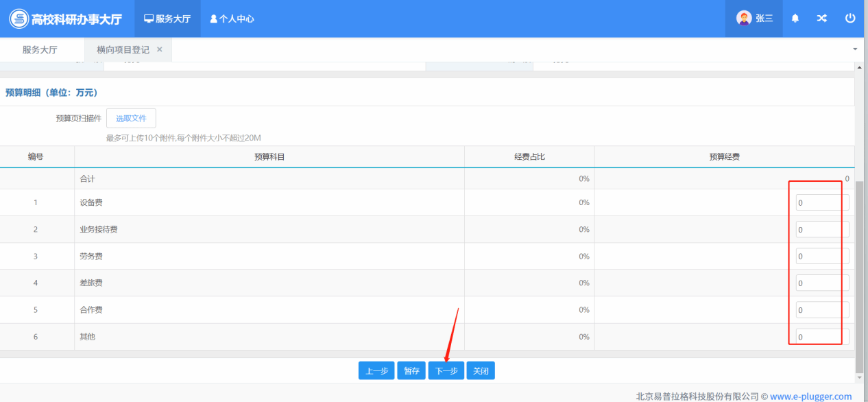Expand the tab list dropdown arrow
The height and width of the screenshot is (402, 868).
coord(854,49)
